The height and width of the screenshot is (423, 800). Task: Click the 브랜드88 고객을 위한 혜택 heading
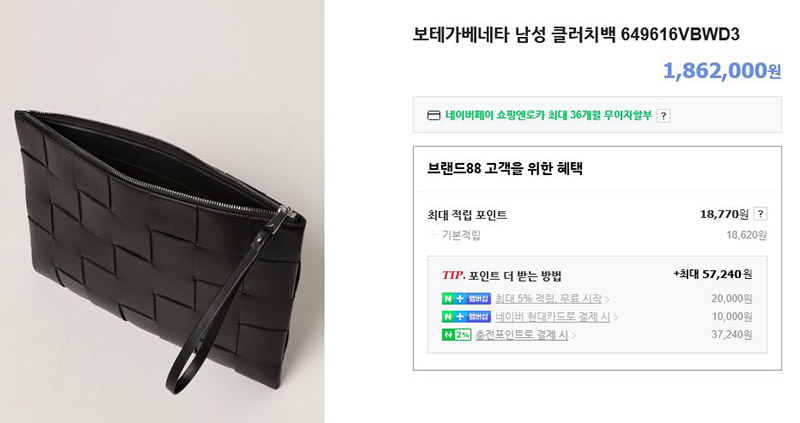[505, 168]
